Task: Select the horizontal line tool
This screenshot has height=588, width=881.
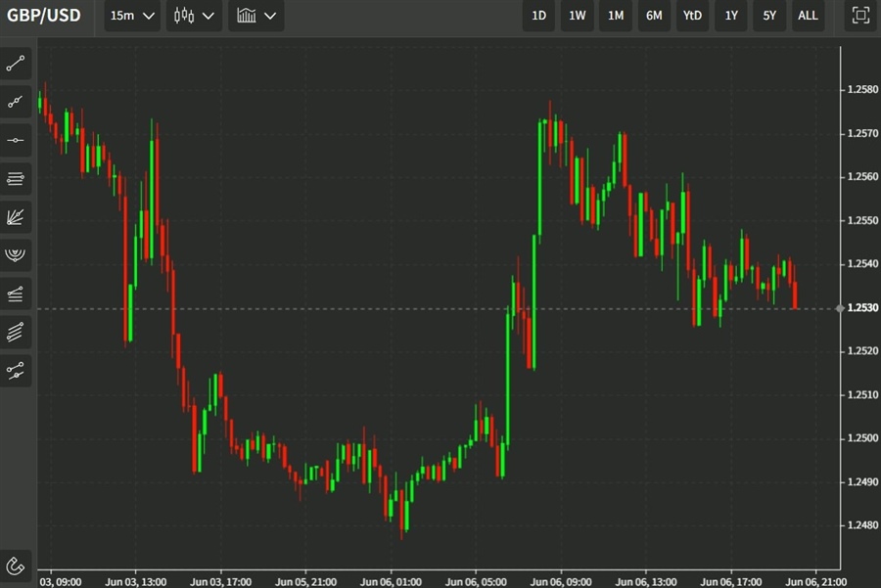Action: pos(15,140)
